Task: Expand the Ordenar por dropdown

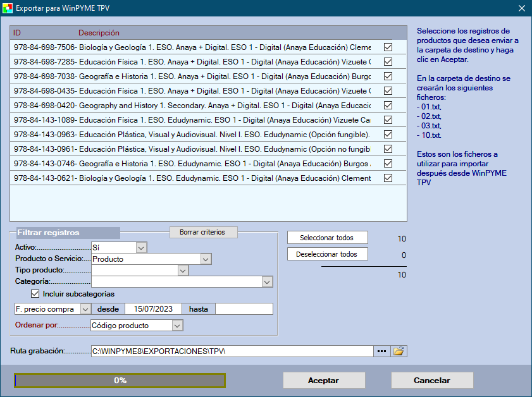Action: [177, 326]
